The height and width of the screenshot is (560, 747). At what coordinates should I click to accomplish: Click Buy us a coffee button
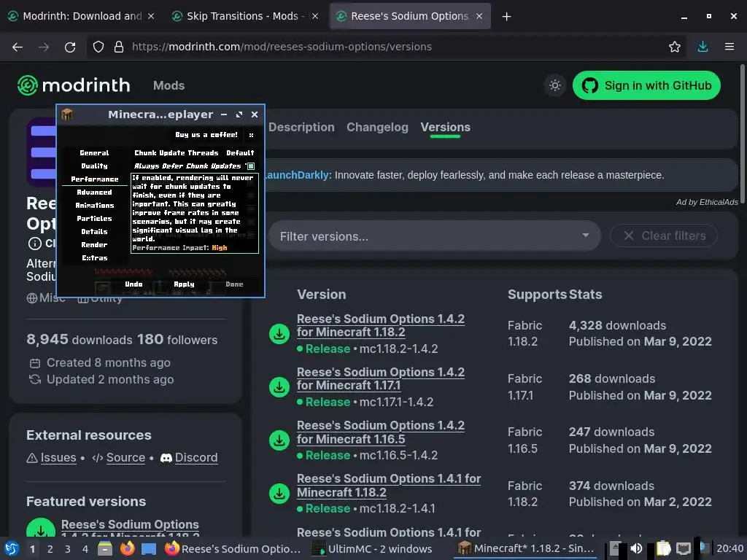[x=206, y=135]
